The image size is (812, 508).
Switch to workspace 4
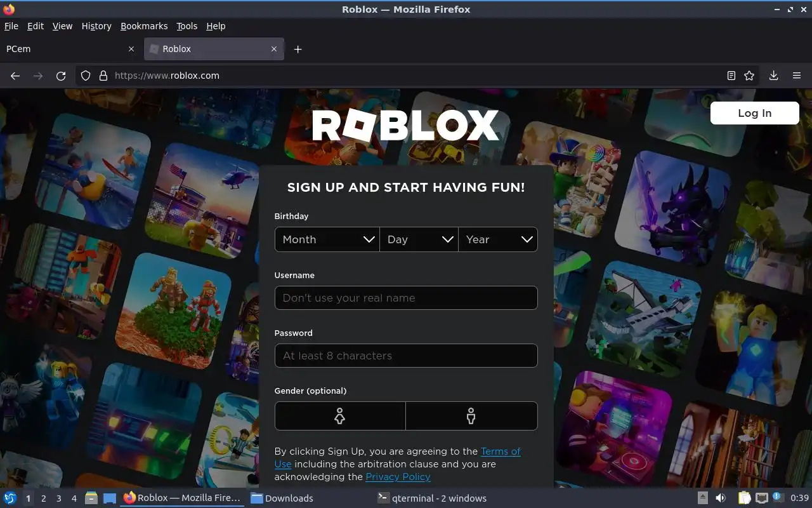click(74, 498)
